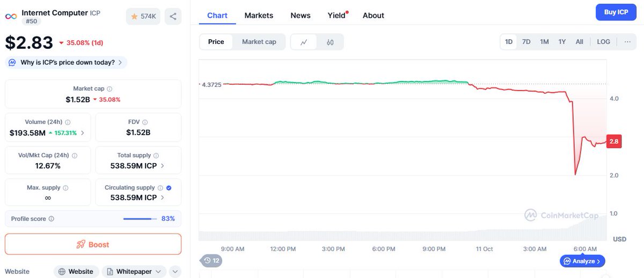
Task: Open chart more options ellipsis
Action: coord(627,41)
